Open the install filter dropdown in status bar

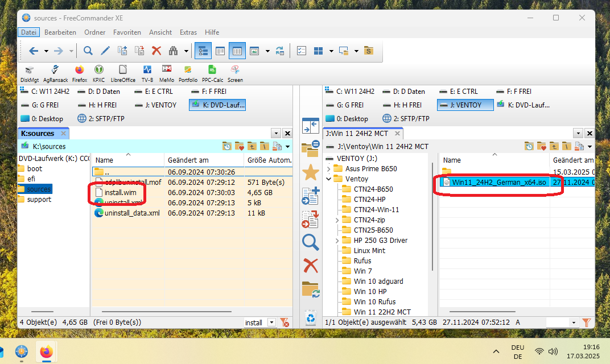[x=271, y=322]
